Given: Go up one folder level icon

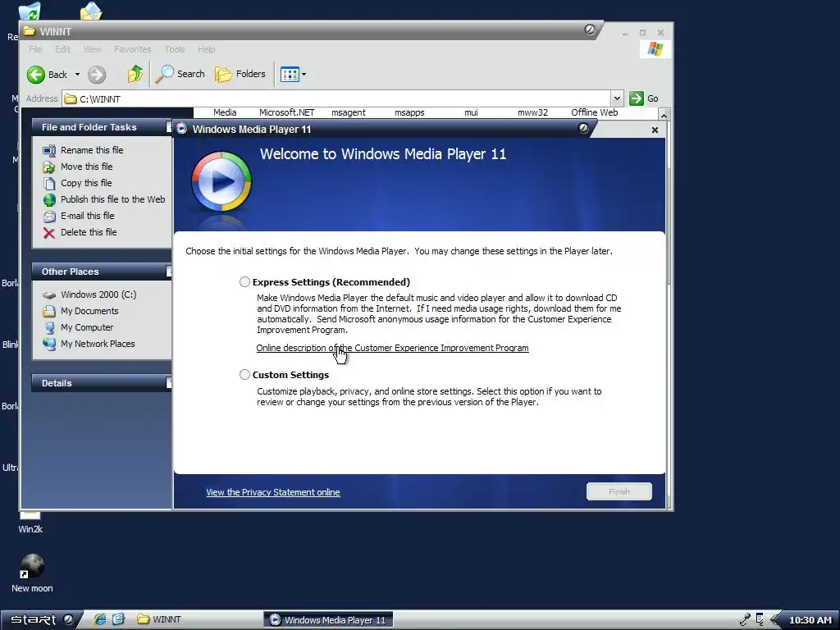Looking at the screenshot, I should click(135, 74).
